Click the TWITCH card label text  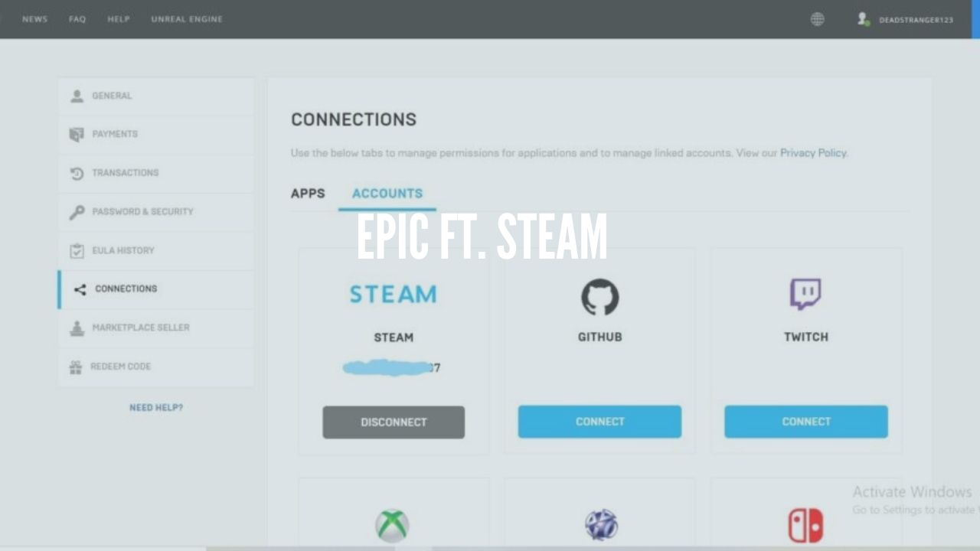point(806,337)
